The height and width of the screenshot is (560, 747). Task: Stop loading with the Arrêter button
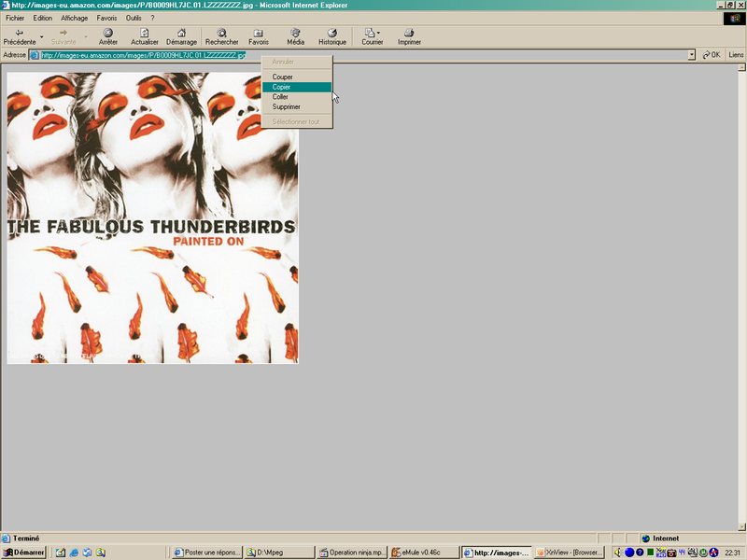108,36
